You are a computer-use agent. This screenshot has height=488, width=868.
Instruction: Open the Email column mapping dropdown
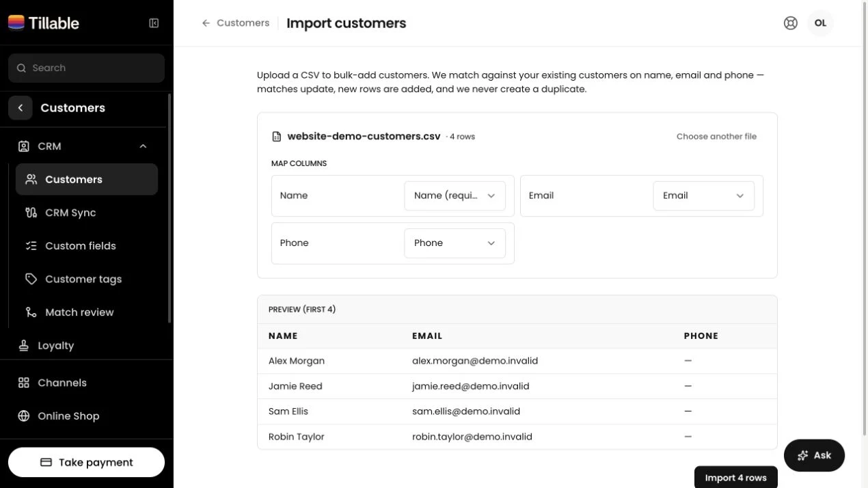[x=703, y=195]
